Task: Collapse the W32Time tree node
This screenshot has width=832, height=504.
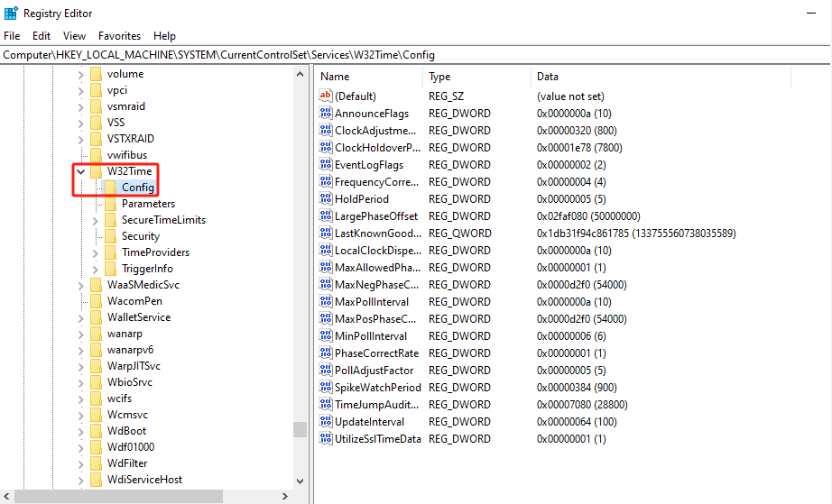Action: pyautogui.click(x=81, y=171)
